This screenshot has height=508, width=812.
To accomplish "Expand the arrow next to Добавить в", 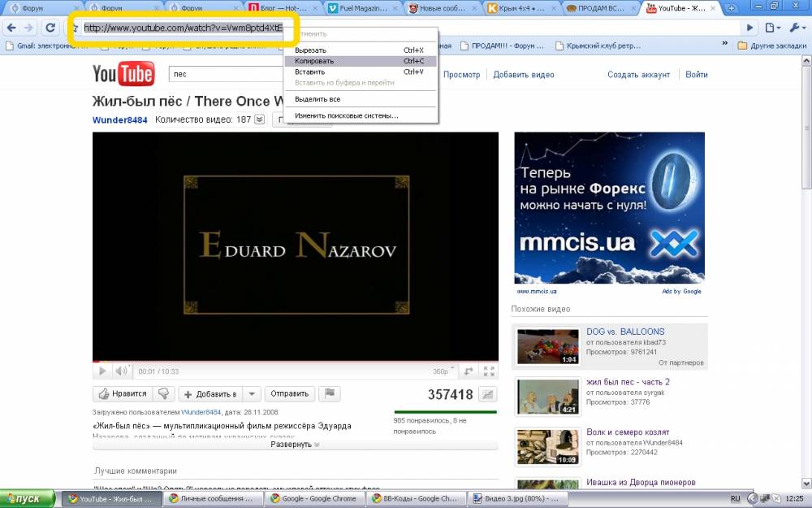I will [x=252, y=394].
